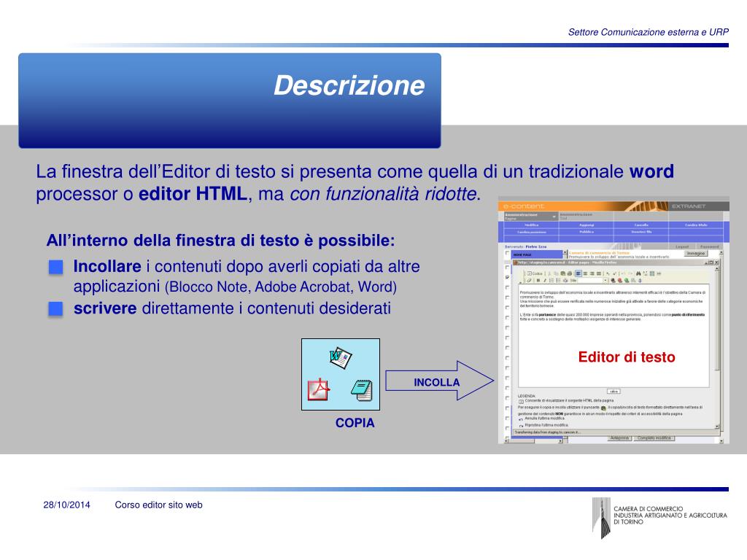Screen dimensions: 747x560
Task: Click the HOME PAGE row in the page list
Action: pos(537,254)
